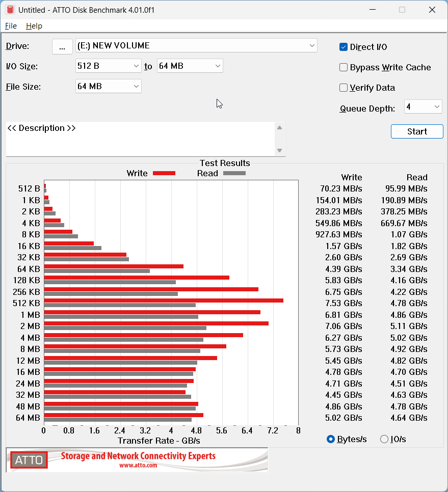Click the description scrollbar down arrow
Image resolution: width=448 pixels, height=492 pixels.
[x=279, y=151]
